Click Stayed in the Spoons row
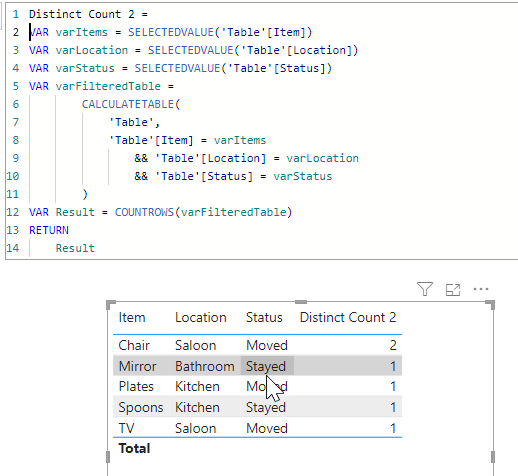Image resolution: width=518 pixels, height=476 pixels. coord(266,408)
